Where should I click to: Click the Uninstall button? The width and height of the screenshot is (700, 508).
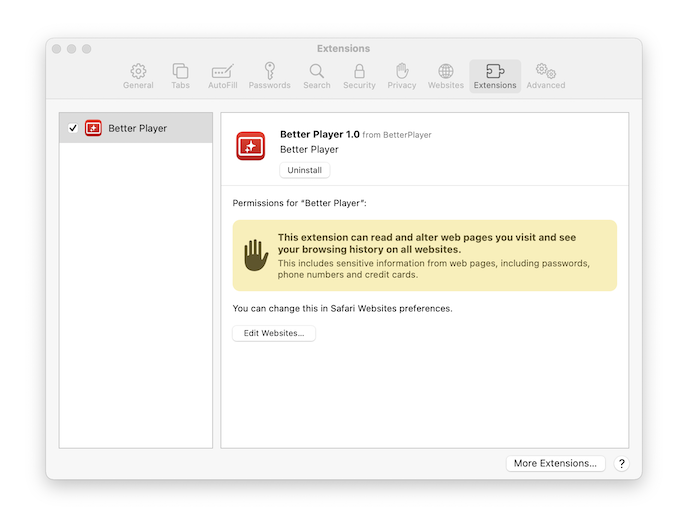[x=304, y=170]
